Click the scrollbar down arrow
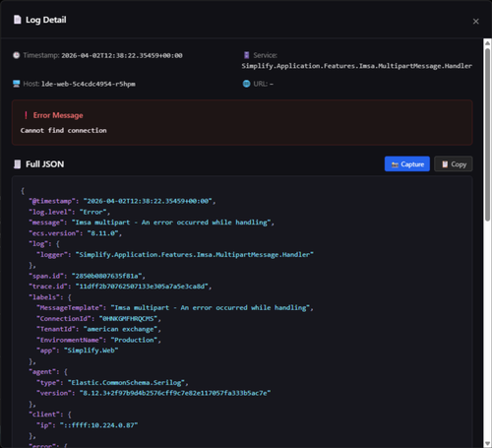Viewport: 492px width, 448px height. click(487, 444)
